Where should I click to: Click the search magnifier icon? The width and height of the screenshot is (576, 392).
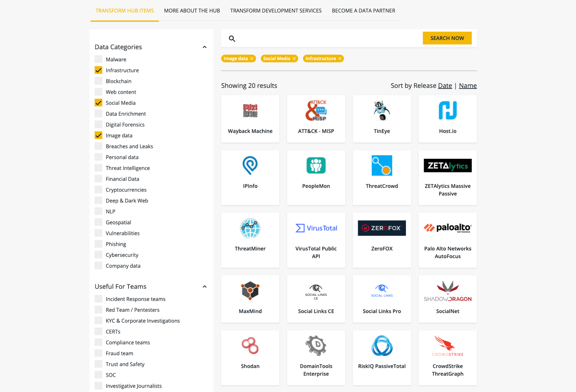(232, 38)
